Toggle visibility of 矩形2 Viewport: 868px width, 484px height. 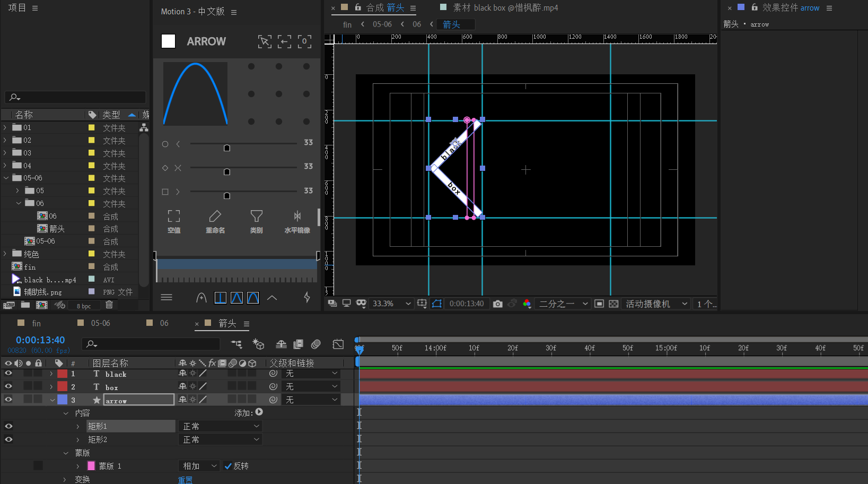point(8,439)
